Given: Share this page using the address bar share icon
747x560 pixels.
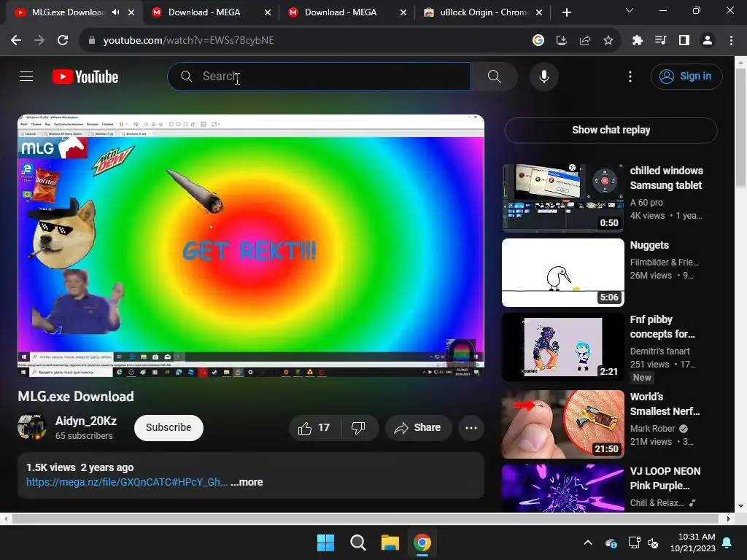Looking at the screenshot, I should coord(584,41).
